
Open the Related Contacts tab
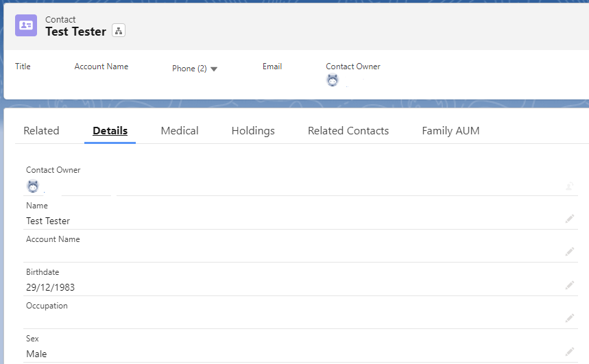click(348, 131)
